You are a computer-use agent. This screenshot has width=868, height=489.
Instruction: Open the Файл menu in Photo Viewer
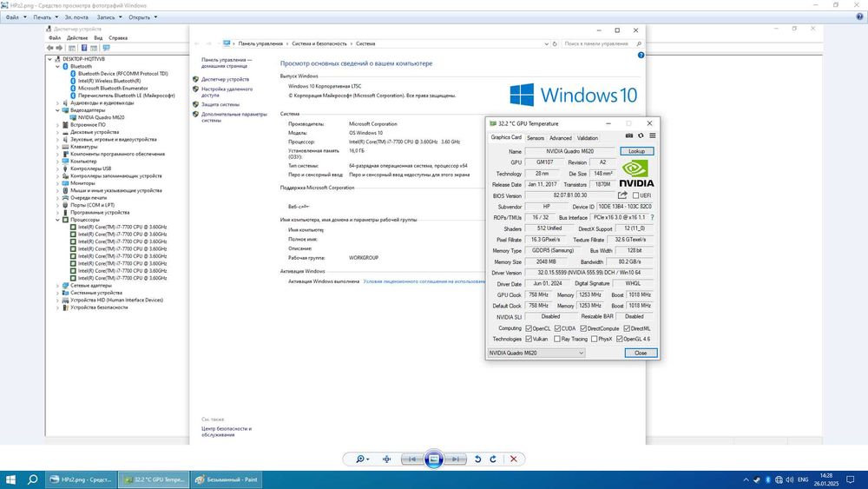(x=16, y=17)
